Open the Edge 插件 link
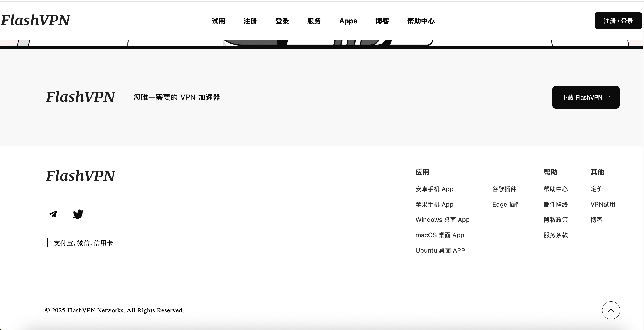 pos(506,205)
